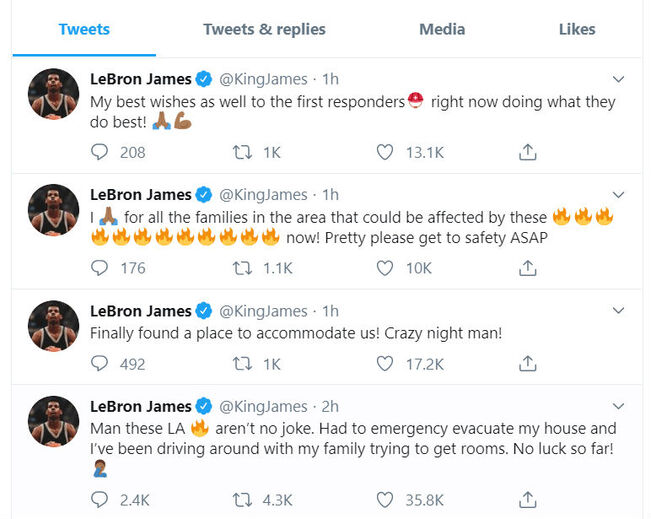
Task: Click LeBron James avatar on the evacuation tweet
Action: coord(54,421)
